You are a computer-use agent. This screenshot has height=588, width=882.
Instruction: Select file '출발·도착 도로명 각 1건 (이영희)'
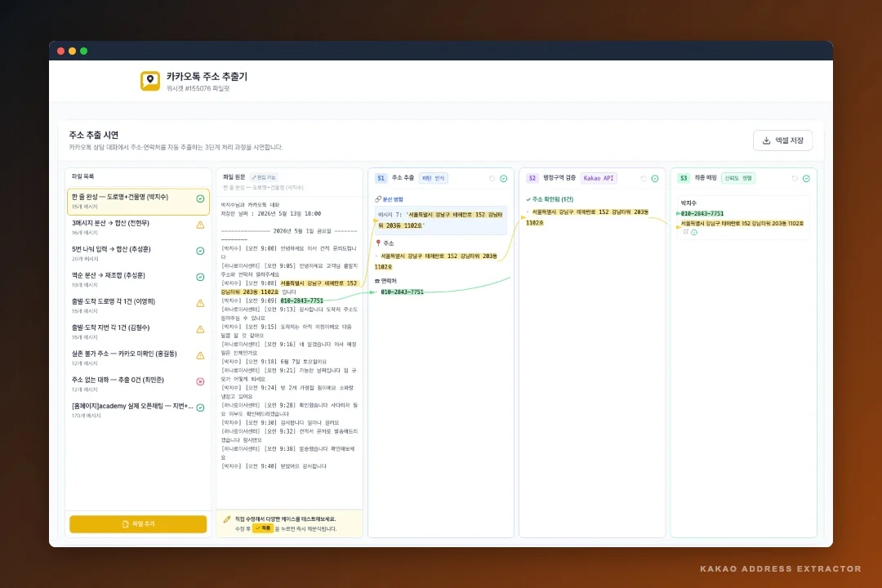pyautogui.click(x=138, y=305)
